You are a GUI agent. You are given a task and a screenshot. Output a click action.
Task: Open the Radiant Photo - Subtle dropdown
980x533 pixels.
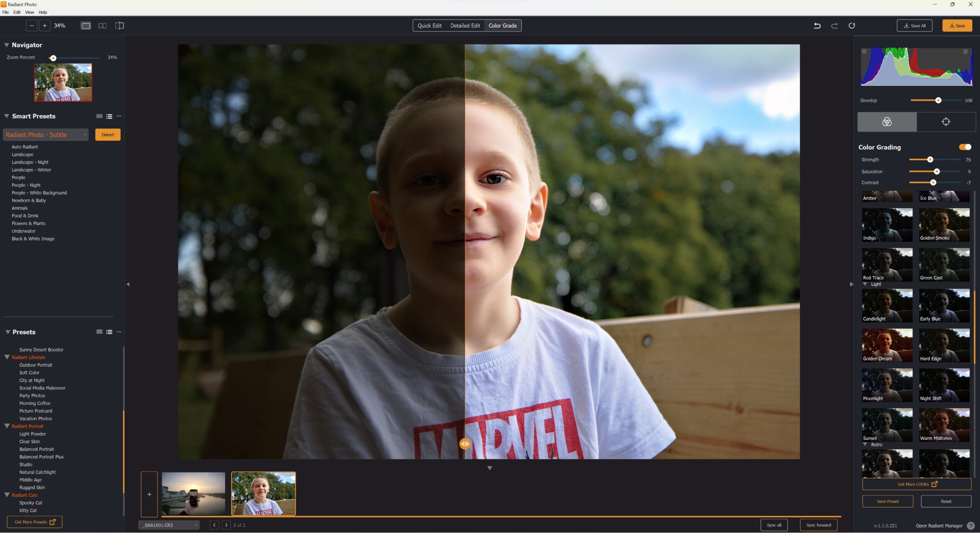click(x=46, y=135)
